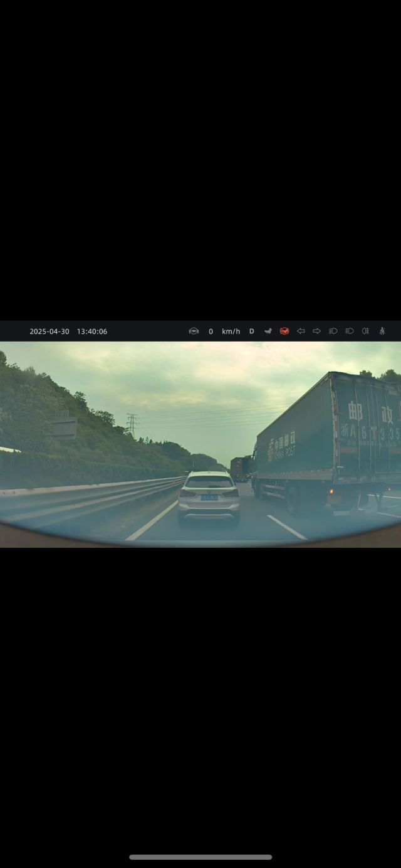Tap the accelerator pedal indicator icon

click(x=268, y=331)
